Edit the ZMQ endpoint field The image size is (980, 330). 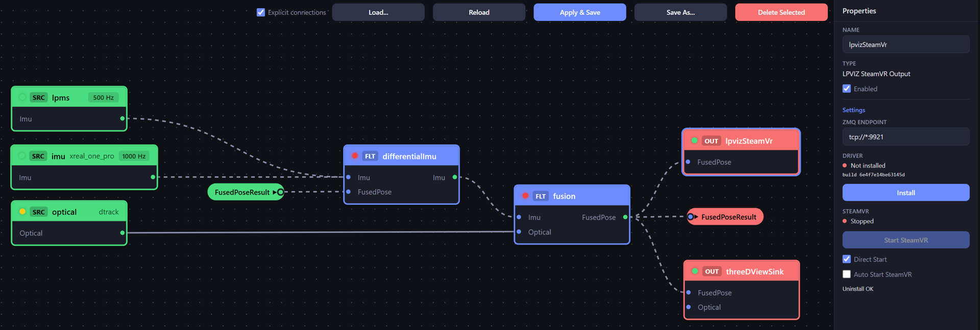click(905, 137)
